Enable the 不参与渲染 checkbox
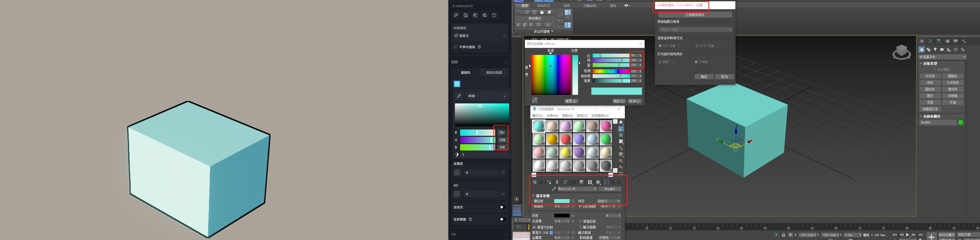 tap(455, 47)
